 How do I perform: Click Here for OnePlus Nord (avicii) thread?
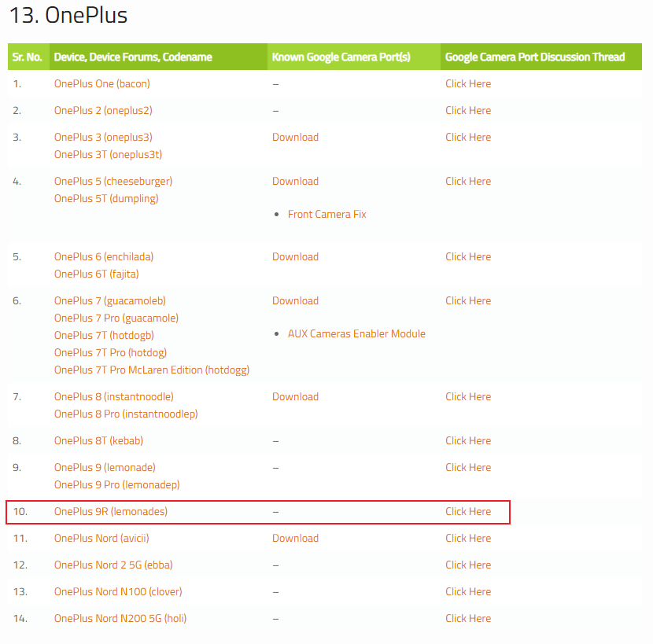tap(468, 539)
